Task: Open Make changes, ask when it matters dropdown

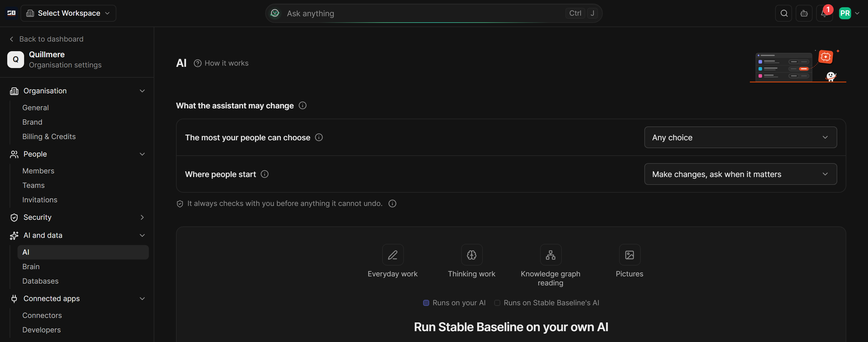Action: 740,174
